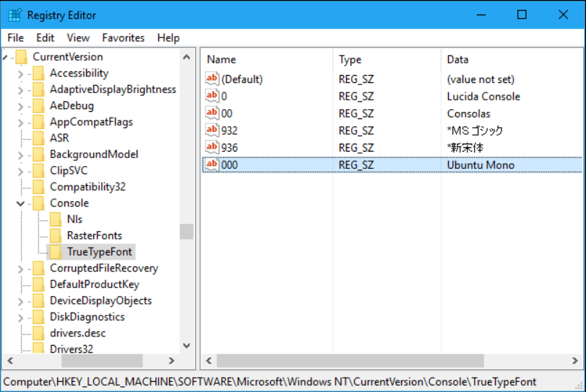The width and height of the screenshot is (586, 392).
Task: Expand the DiskDiagnostics key
Action: point(20,318)
